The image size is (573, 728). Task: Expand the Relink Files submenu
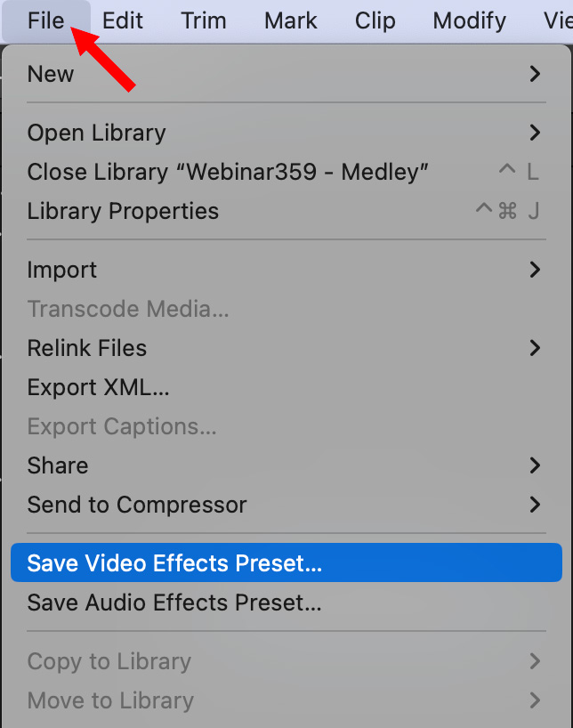tap(87, 348)
